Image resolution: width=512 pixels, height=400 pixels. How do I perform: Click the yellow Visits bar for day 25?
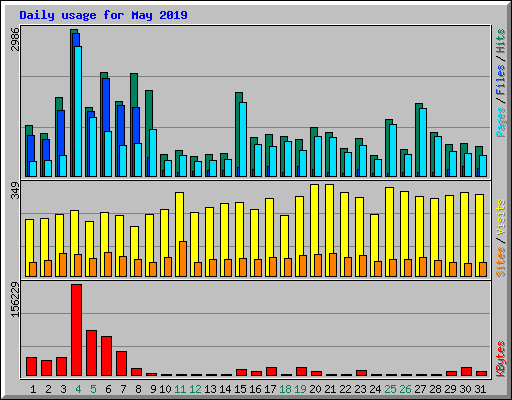(389, 232)
